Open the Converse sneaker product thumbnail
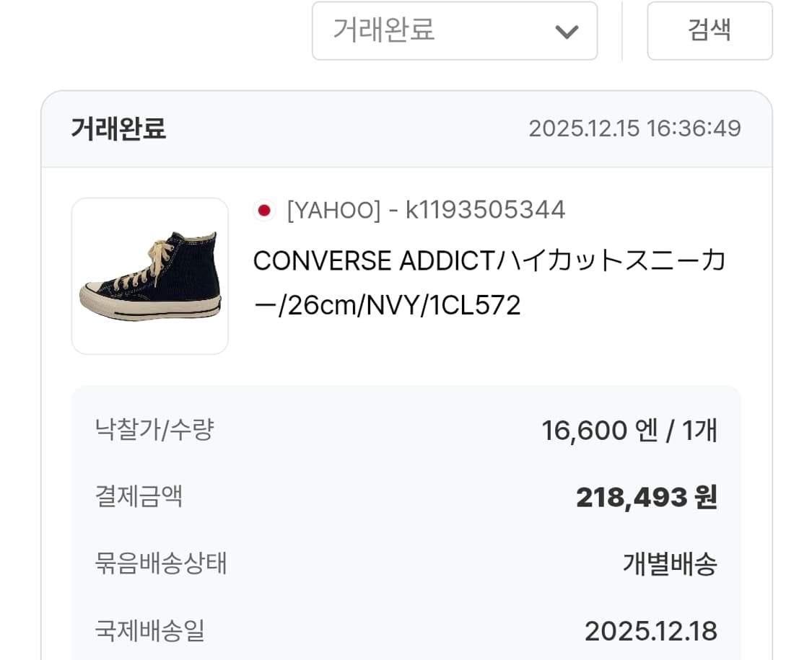Screen dimensions: 812x660 tap(150, 276)
